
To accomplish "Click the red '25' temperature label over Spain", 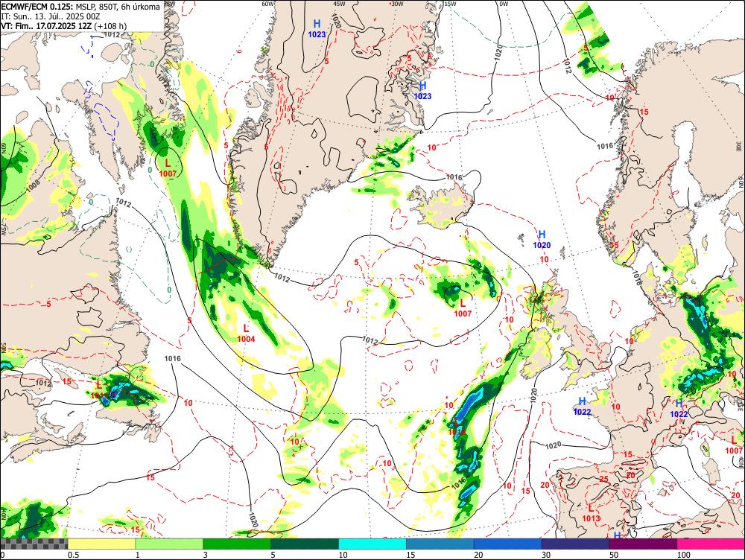I will click(x=604, y=480).
